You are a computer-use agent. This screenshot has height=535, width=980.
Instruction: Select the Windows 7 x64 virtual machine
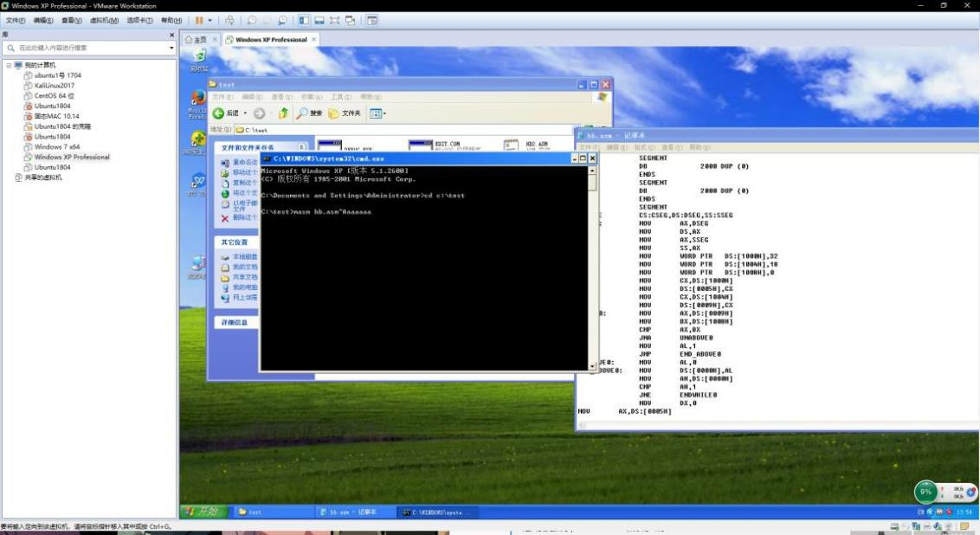[x=52, y=147]
